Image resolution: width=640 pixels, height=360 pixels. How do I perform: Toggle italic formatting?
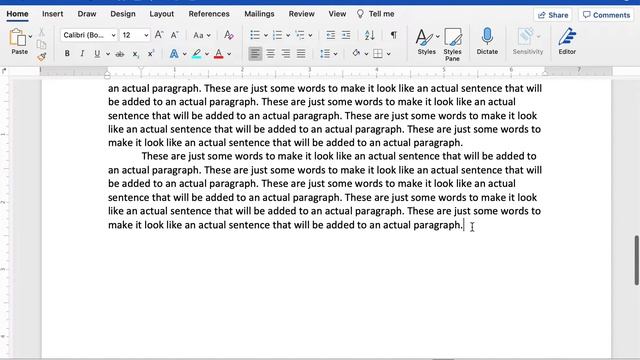(x=82, y=53)
